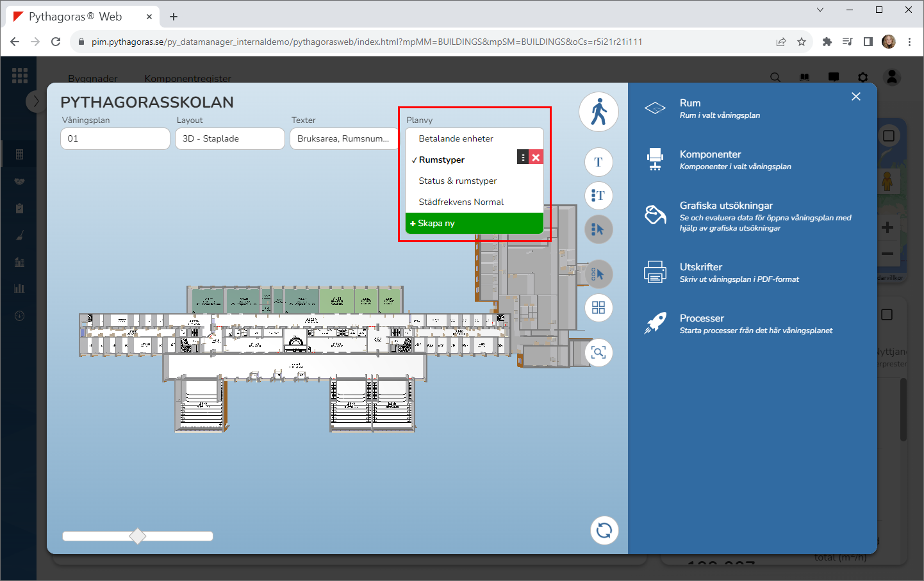Click the zoom-to-extent magnifier icon
This screenshot has width=924, height=581.
pos(598,353)
